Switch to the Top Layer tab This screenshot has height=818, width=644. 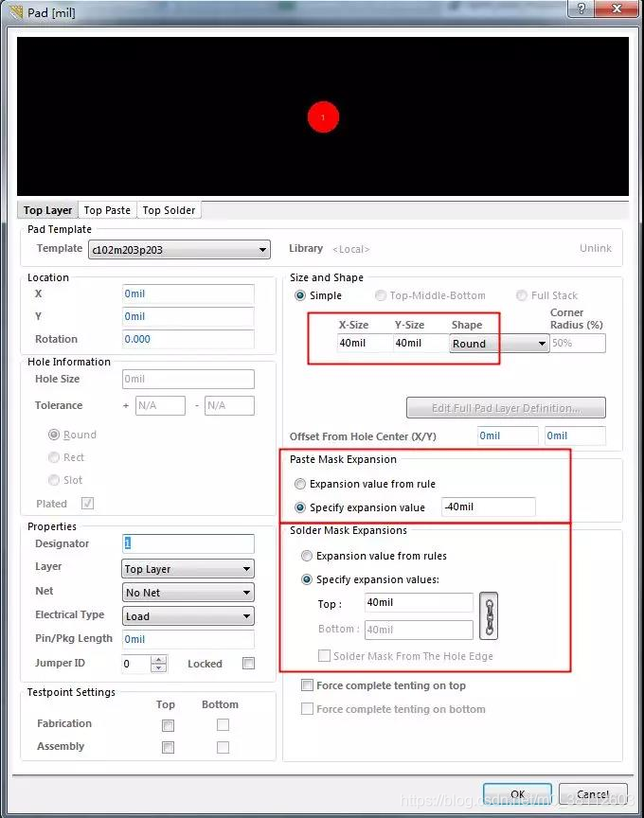point(47,210)
